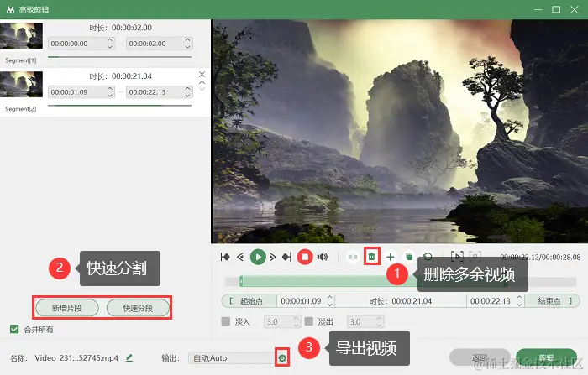Click the Segment[1] label text
The height and width of the screenshot is (375, 588).
point(21,60)
